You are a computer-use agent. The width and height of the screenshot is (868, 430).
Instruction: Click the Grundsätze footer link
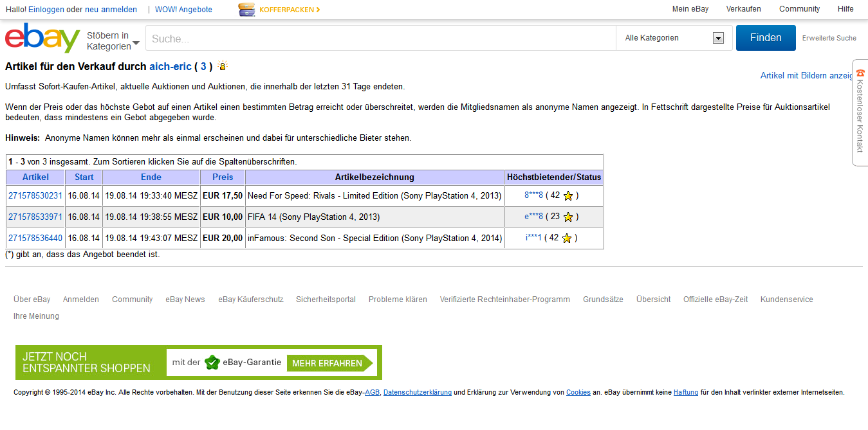(x=603, y=300)
